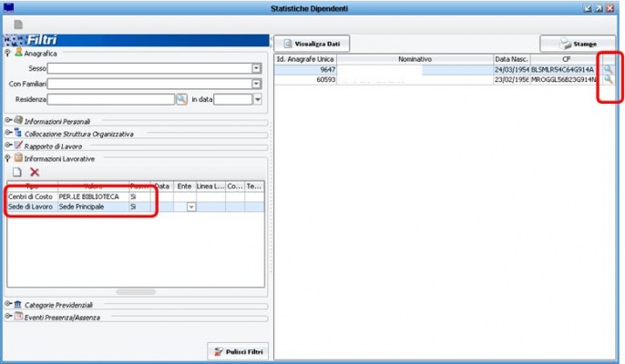This screenshot has width=625, height=364.
Task: Open the Sesso dropdown
Action: coord(256,68)
